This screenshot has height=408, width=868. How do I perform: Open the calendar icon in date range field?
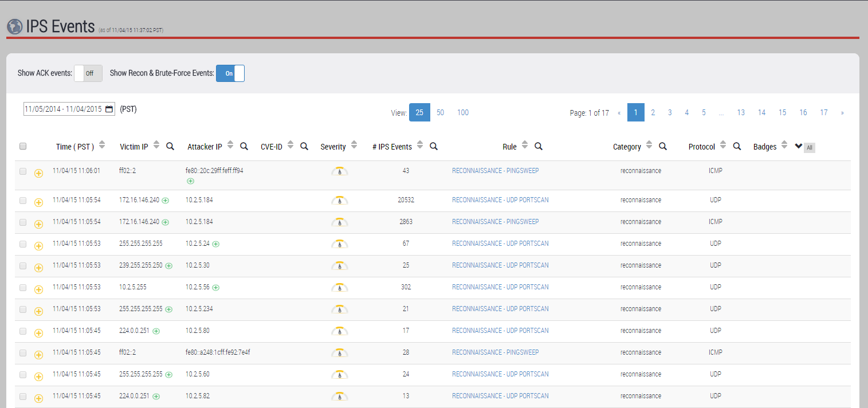pyautogui.click(x=109, y=109)
